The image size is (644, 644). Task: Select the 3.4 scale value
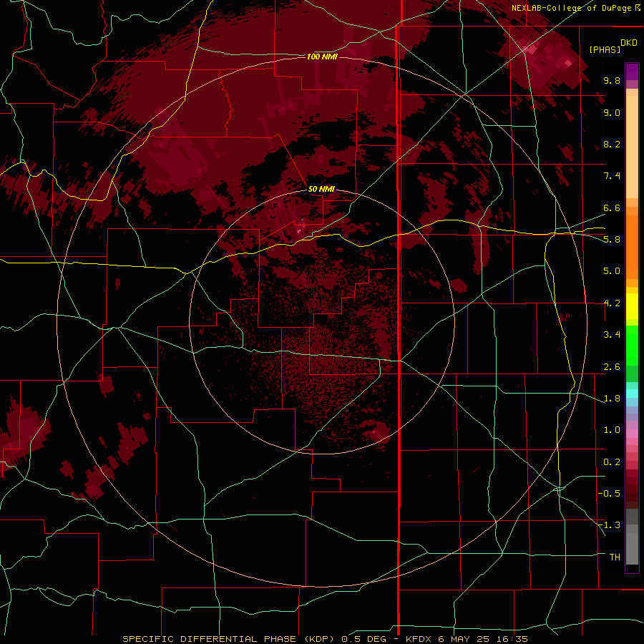click(612, 335)
